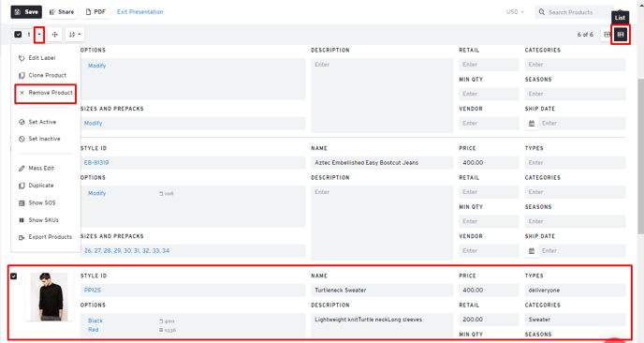Toggle the Turtleneck Sweater product checkbox
The width and height of the screenshot is (644, 343).
coord(13,276)
